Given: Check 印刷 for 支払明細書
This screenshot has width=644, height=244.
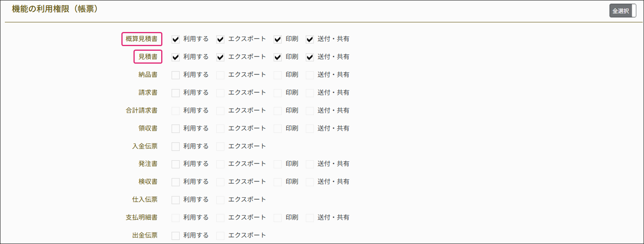Looking at the screenshot, I should point(278,218).
